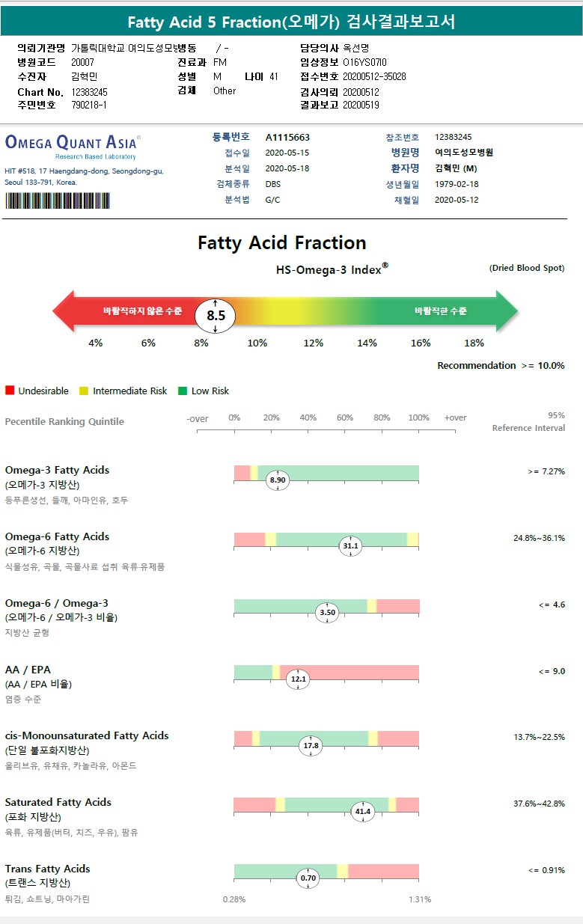Click the Recommendation >= 10.0% text
This screenshot has height=924, width=583.
point(501,366)
